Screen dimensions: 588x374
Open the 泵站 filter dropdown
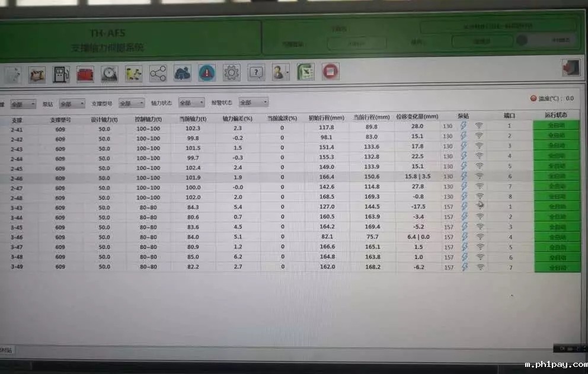click(72, 104)
